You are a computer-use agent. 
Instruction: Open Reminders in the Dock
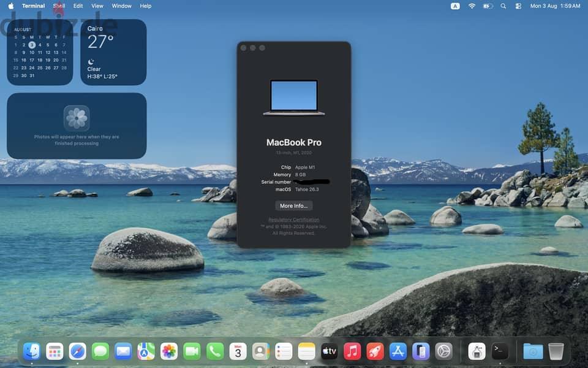pyautogui.click(x=284, y=351)
